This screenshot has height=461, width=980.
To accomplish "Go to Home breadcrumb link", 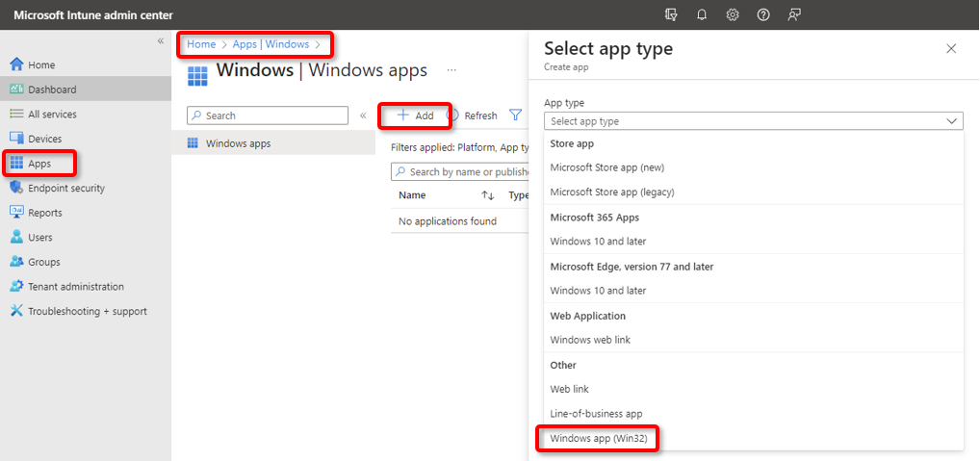I will point(201,44).
